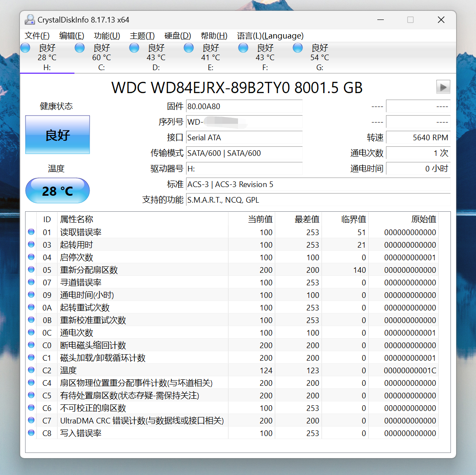The image size is (476, 475).
Task: Click the drive letter field H:
Action: coord(244,169)
